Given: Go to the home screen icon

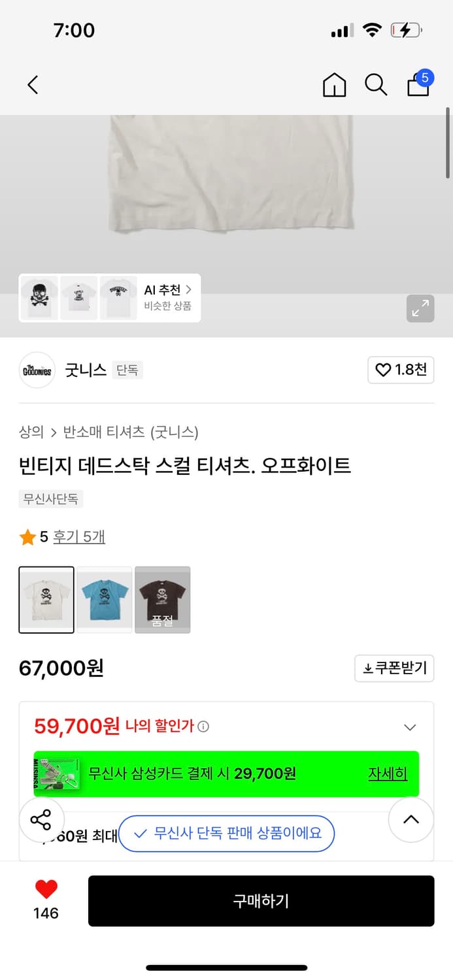Looking at the screenshot, I should pyautogui.click(x=334, y=85).
